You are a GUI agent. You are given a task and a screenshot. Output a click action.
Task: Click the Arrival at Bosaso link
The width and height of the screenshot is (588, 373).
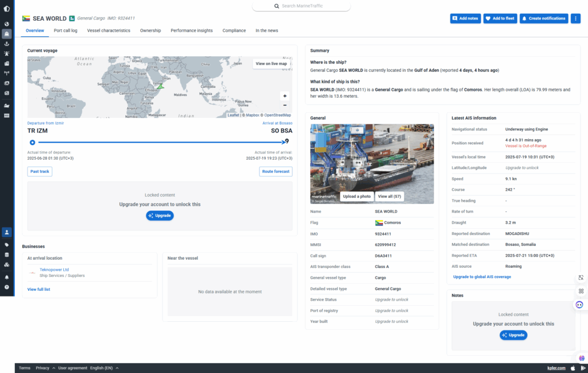click(277, 123)
